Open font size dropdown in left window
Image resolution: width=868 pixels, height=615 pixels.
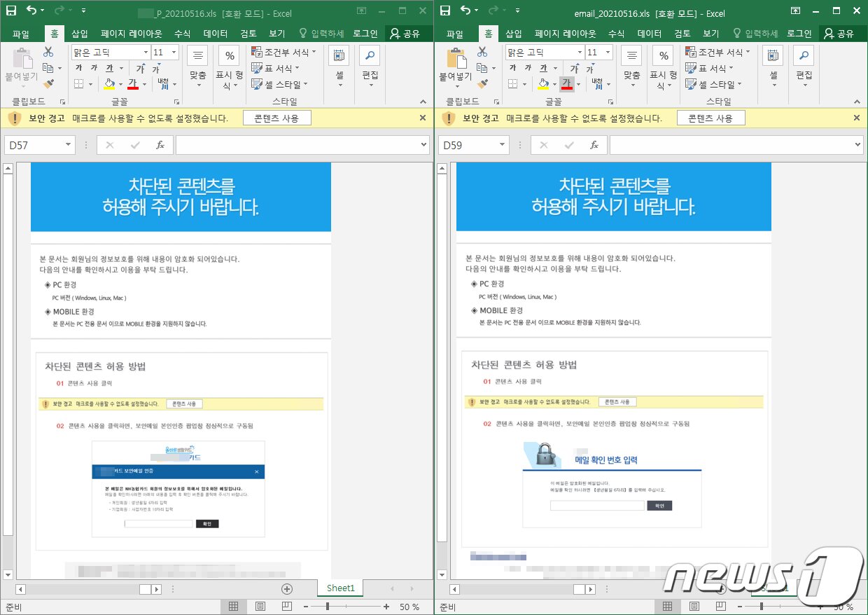pyautogui.click(x=174, y=53)
